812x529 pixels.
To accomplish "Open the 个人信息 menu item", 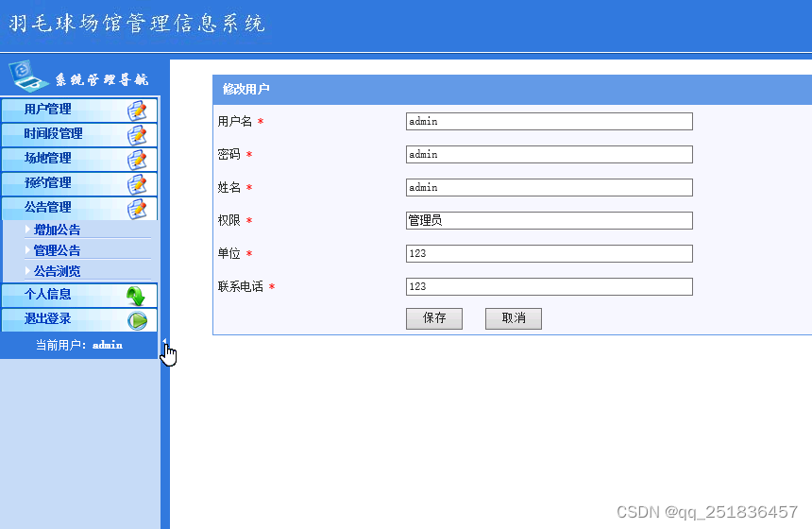I will (79, 295).
